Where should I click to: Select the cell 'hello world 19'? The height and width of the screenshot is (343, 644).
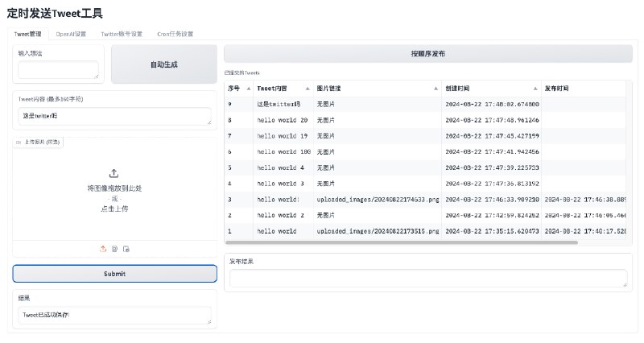[283, 136]
